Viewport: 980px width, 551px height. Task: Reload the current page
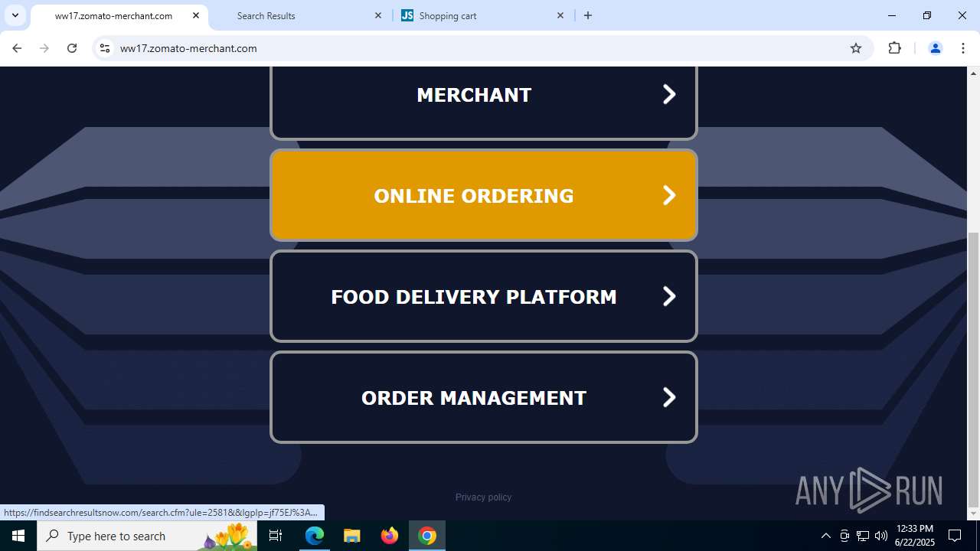[72, 48]
